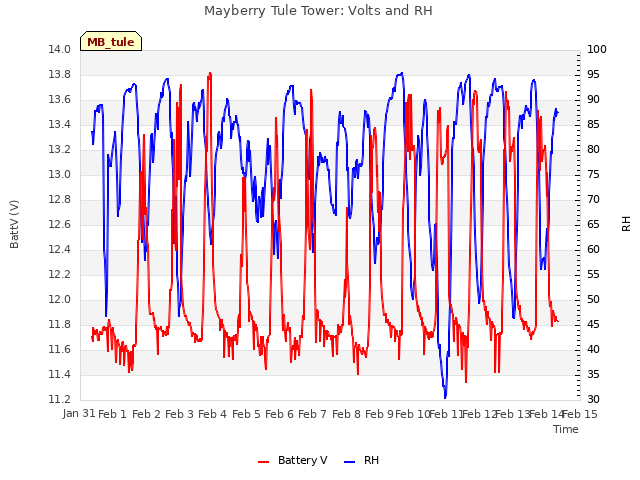
Task: Click the 13.0 voltage tick label
Action: [x=60, y=175]
